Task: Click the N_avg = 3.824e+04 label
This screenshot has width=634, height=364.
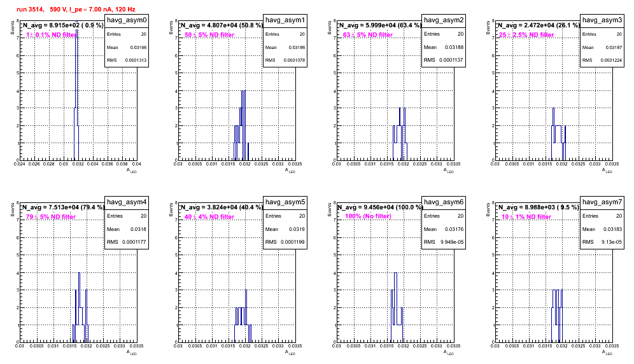Action: (222, 207)
